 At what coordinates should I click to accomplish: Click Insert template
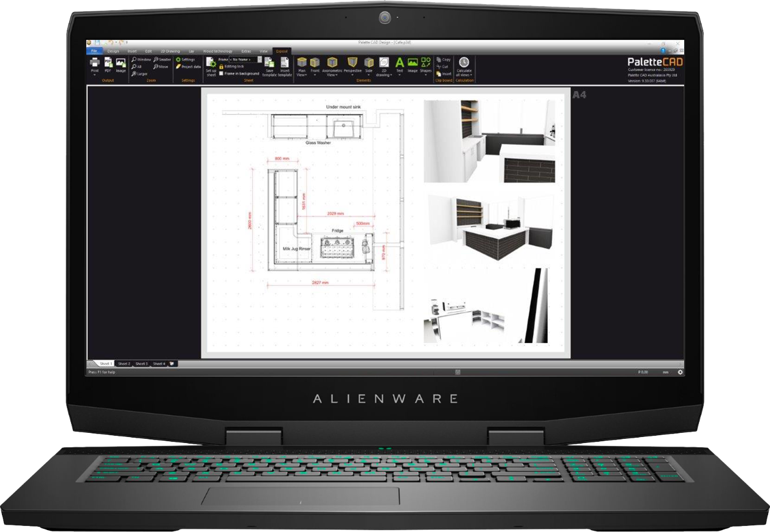[285, 67]
